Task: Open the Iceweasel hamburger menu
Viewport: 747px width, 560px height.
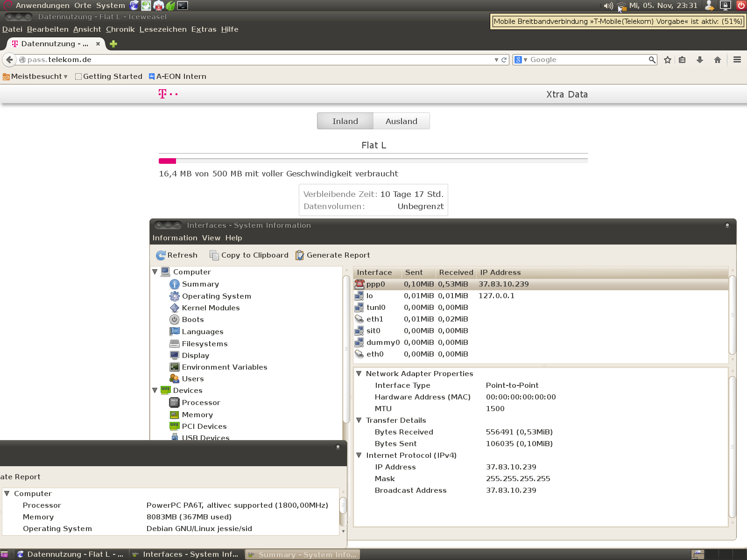Action: pyautogui.click(x=737, y=60)
